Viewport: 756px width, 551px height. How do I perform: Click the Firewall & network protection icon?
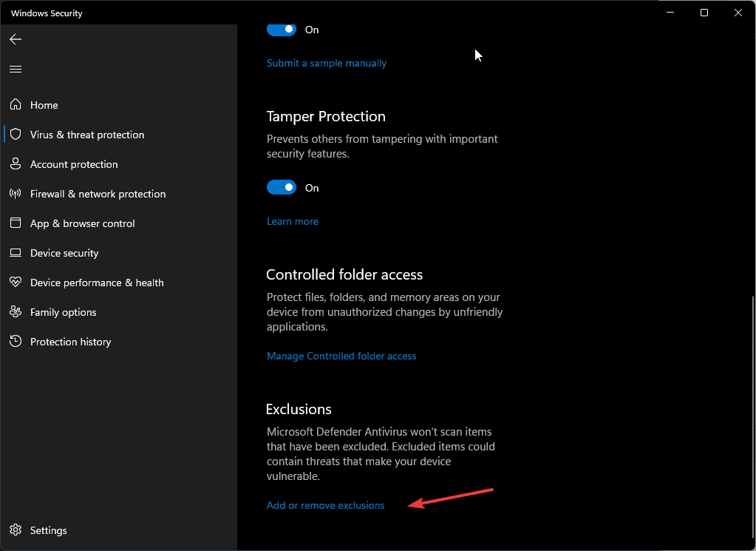[x=16, y=194]
